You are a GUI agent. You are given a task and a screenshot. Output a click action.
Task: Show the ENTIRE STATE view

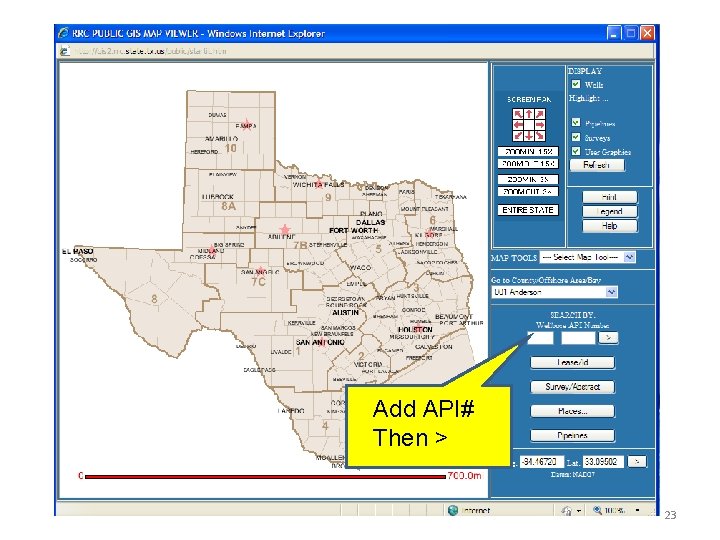tap(528, 210)
